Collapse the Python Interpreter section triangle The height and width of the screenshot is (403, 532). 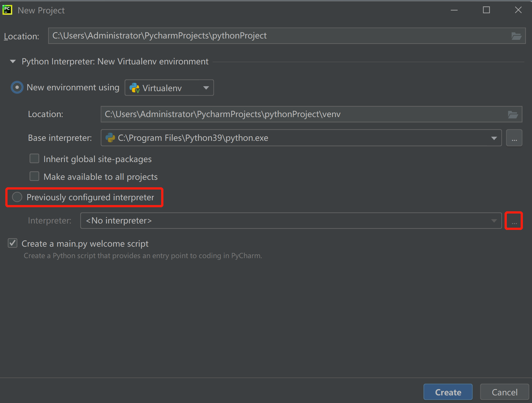pyautogui.click(x=13, y=61)
